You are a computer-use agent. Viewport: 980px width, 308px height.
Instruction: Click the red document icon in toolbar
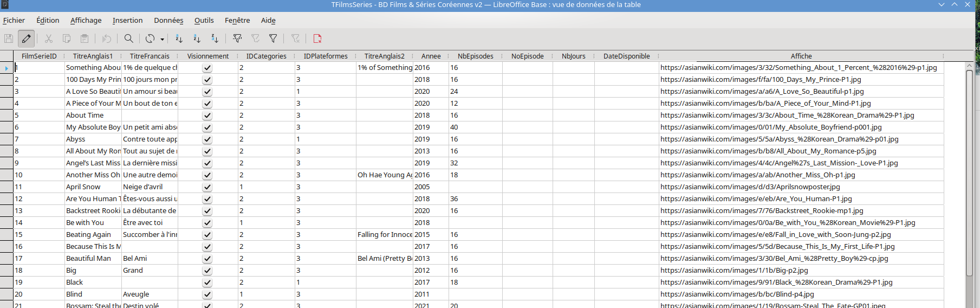click(x=317, y=39)
